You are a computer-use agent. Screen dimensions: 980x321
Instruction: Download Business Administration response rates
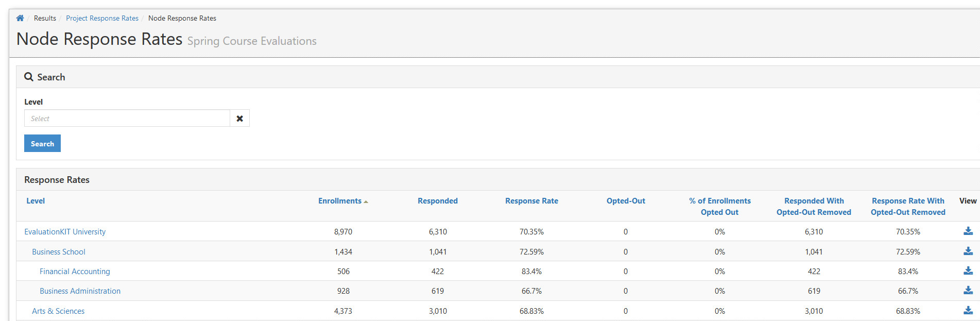968,291
